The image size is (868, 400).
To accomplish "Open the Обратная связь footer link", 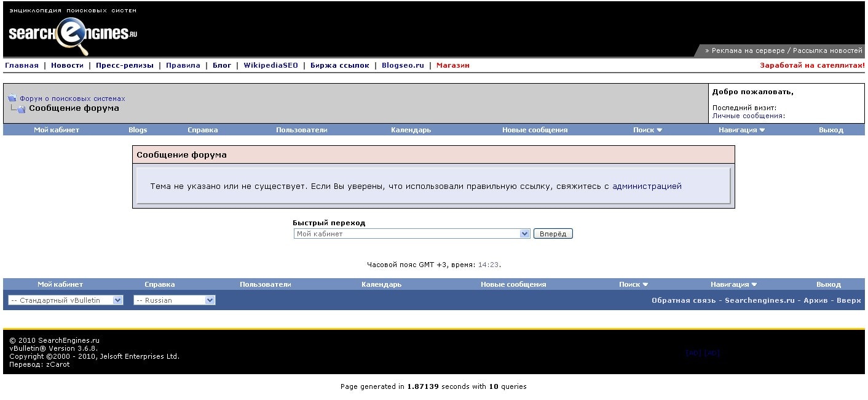I will (x=684, y=300).
